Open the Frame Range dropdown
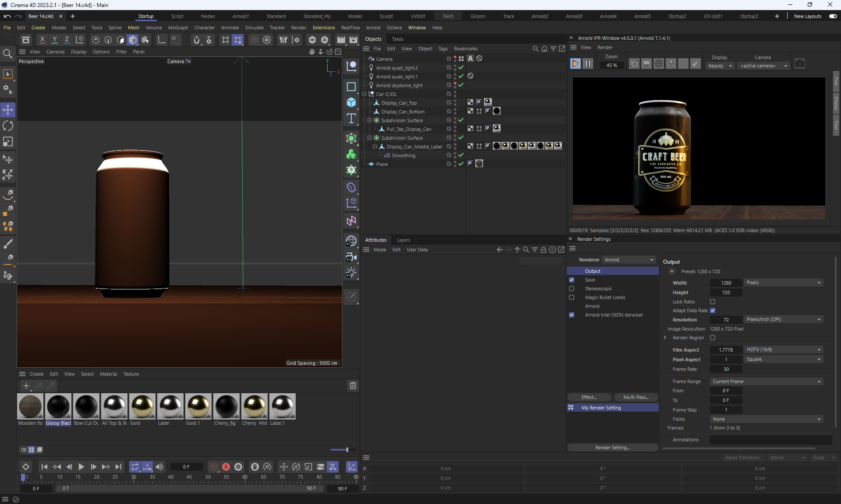 (766, 381)
